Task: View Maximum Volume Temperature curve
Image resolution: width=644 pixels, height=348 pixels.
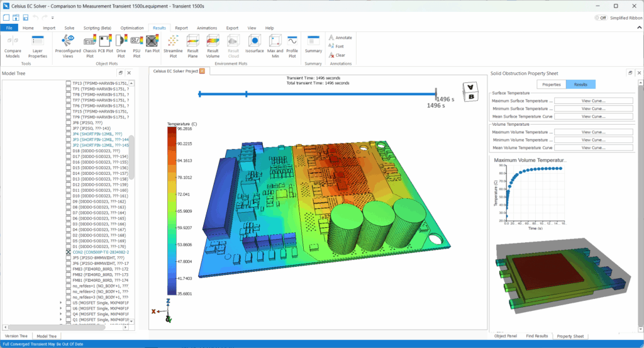Action: [x=594, y=132]
